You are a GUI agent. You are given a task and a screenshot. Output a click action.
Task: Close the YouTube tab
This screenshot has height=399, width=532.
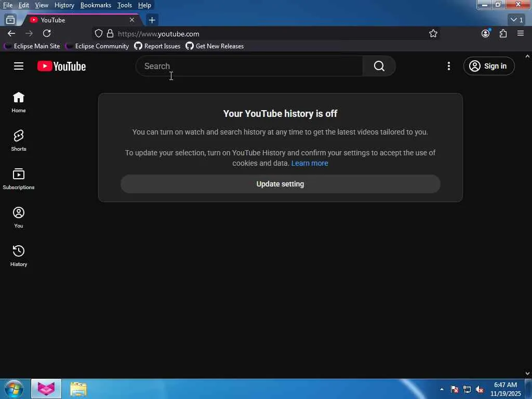(132, 20)
